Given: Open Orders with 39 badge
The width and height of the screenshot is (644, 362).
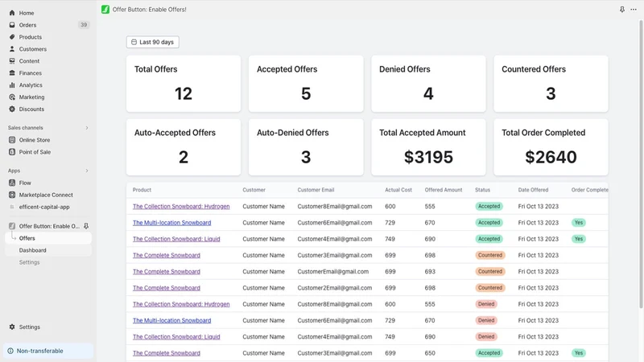Looking at the screenshot, I should point(48,25).
